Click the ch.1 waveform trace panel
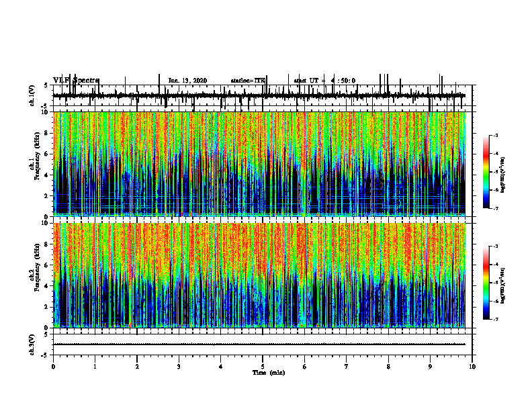The height and width of the screenshot is (411, 532). (263, 95)
